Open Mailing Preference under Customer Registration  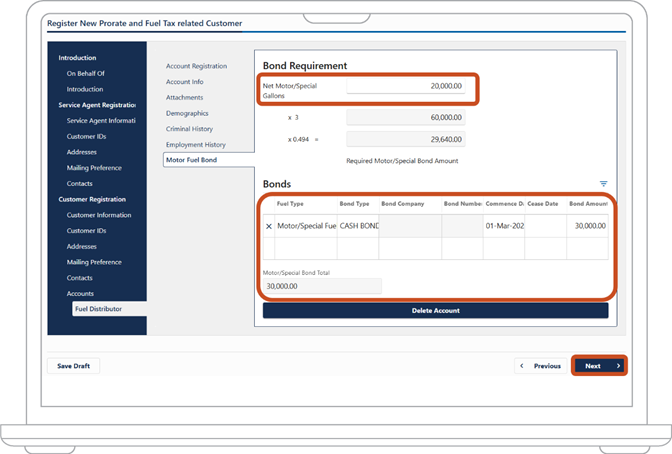point(94,262)
